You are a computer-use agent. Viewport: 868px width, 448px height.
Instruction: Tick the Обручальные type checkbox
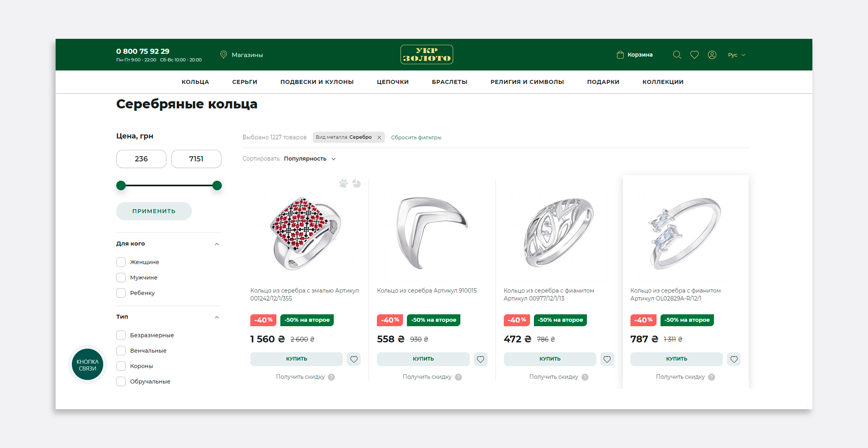(121, 381)
